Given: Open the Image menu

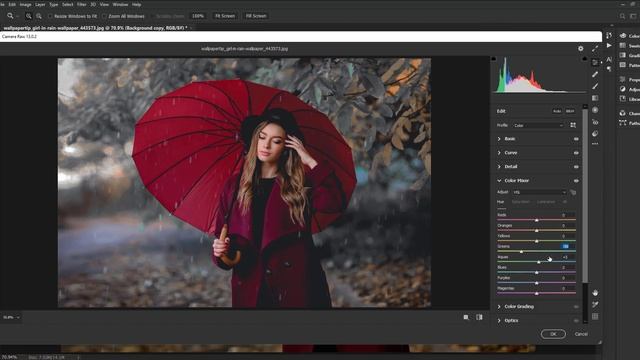Looking at the screenshot, I should (25, 4).
